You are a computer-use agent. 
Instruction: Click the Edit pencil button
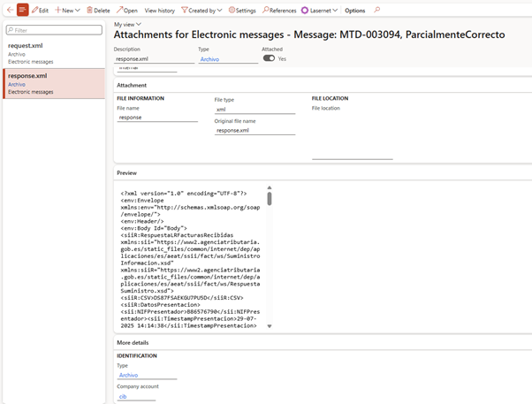pyautogui.click(x=41, y=11)
